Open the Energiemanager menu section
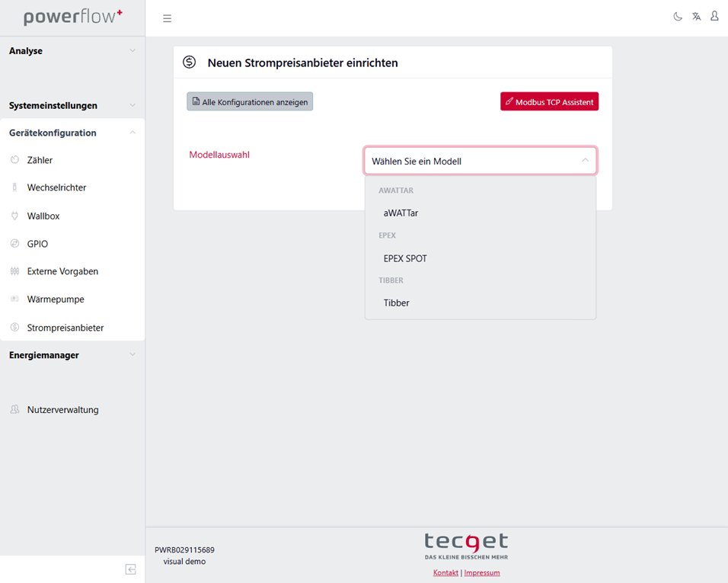This screenshot has height=583, width=728. coord(72,355)
